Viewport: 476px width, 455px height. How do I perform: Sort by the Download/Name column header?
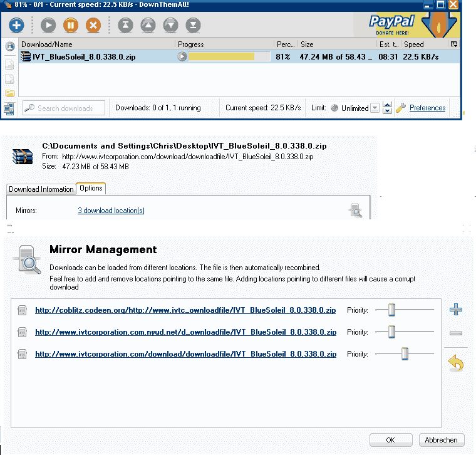[97, 44]
